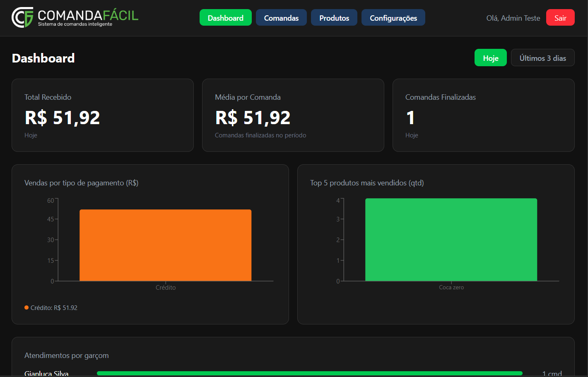Select the orange Crédito bar chart column
This screenshot has height=377, width=588.
click(165, 244)
